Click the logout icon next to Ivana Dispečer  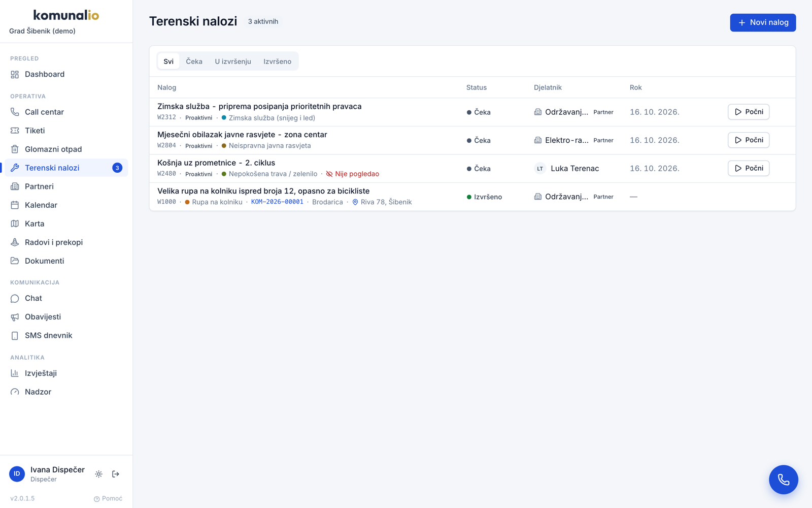[x=116, y=474]
